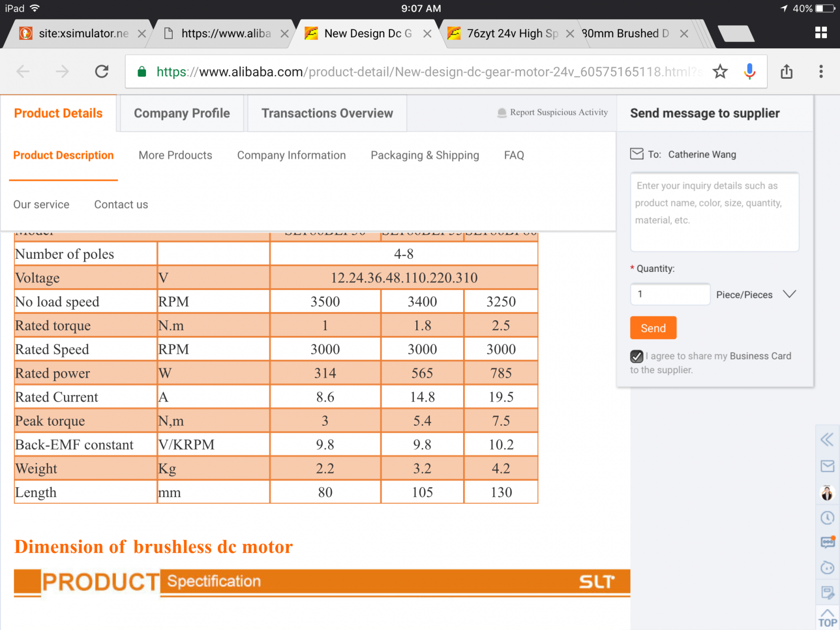This screenshot has height=630, width=840.
Task: Jump to More Prdoucts section
Action: coord(175,155)
